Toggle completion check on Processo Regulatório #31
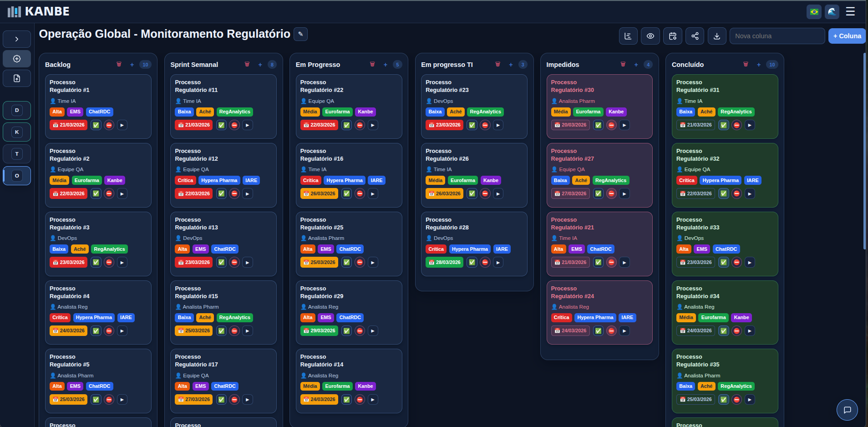The image size is (868, 427). point(723,125)
